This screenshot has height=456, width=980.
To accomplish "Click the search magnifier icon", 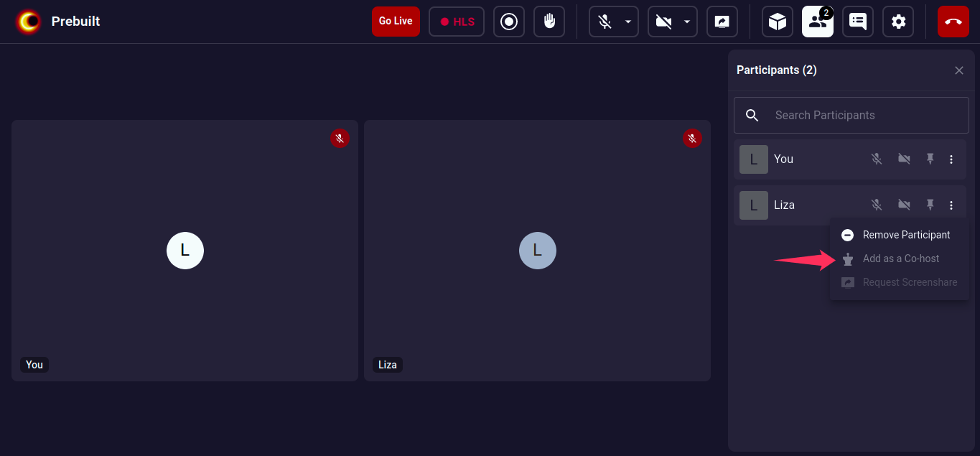I will coord(752,116).
